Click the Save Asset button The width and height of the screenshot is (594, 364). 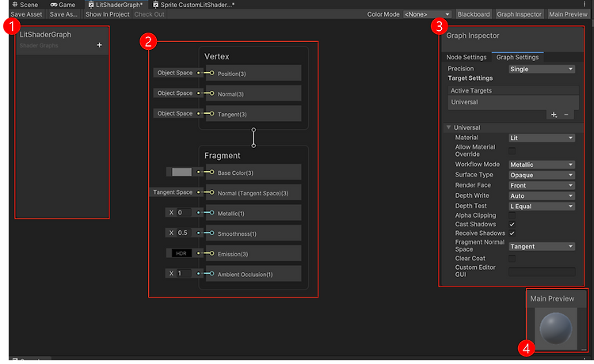pos(26,14)
